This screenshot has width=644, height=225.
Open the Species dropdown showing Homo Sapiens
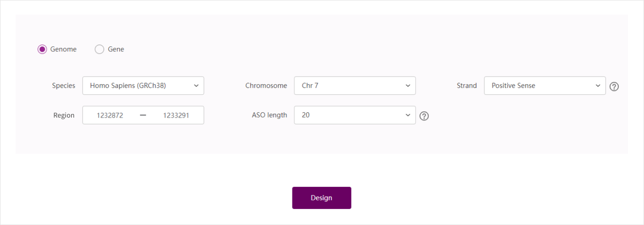pos(143,86)
